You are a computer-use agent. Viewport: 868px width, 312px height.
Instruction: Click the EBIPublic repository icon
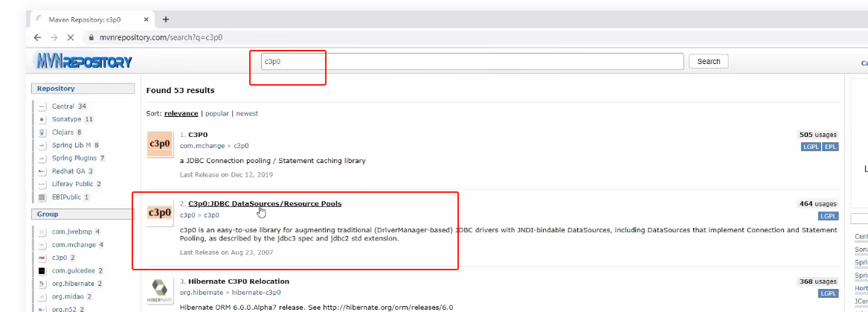pos(42,197)
